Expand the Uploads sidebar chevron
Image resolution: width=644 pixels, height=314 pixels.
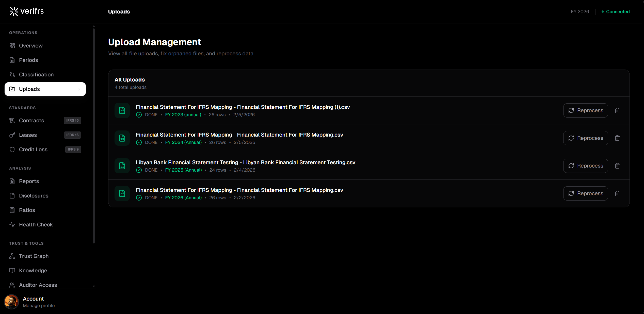(79, 89)
